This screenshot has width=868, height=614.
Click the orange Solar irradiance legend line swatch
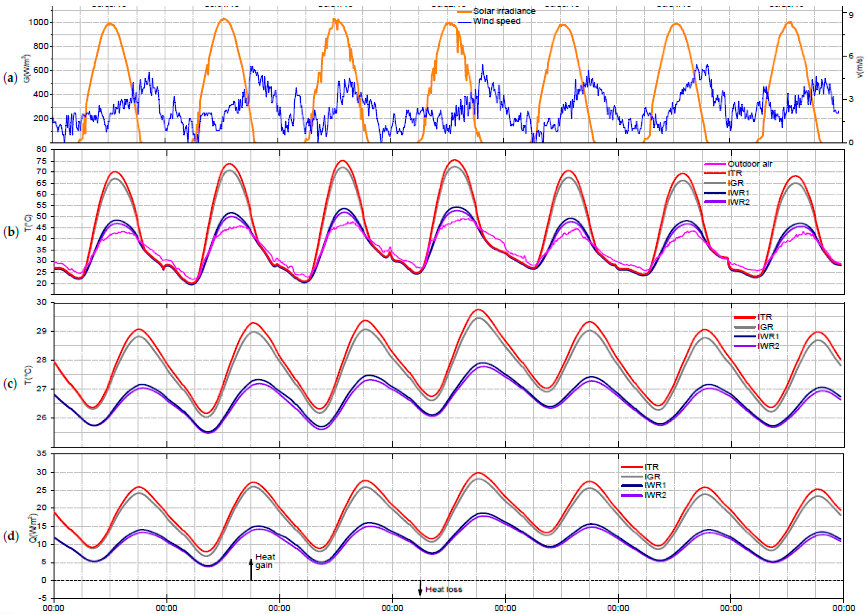465,12
